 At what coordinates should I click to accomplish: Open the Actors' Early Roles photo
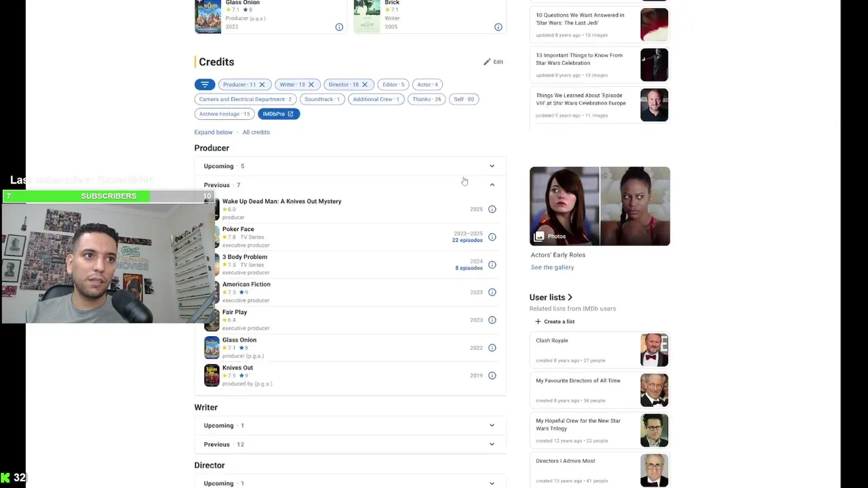[x=599, y=206]
